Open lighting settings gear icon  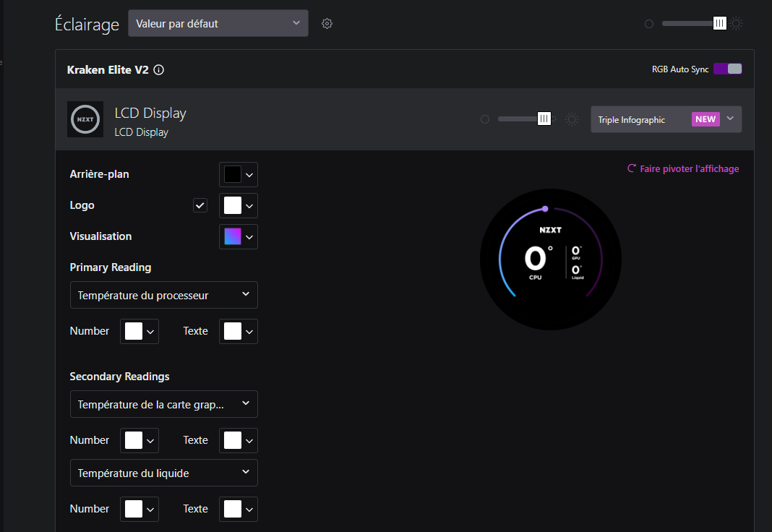click(x=327, y=24)
